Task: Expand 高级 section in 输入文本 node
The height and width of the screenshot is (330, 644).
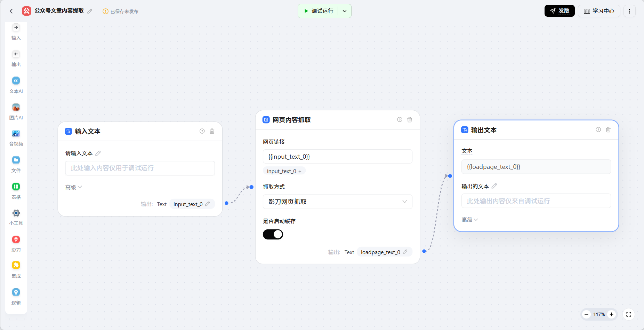Action: coord(74,187)
